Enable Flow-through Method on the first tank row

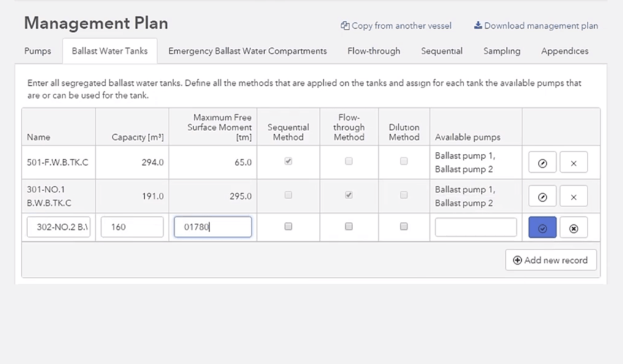tap(348, 161)
